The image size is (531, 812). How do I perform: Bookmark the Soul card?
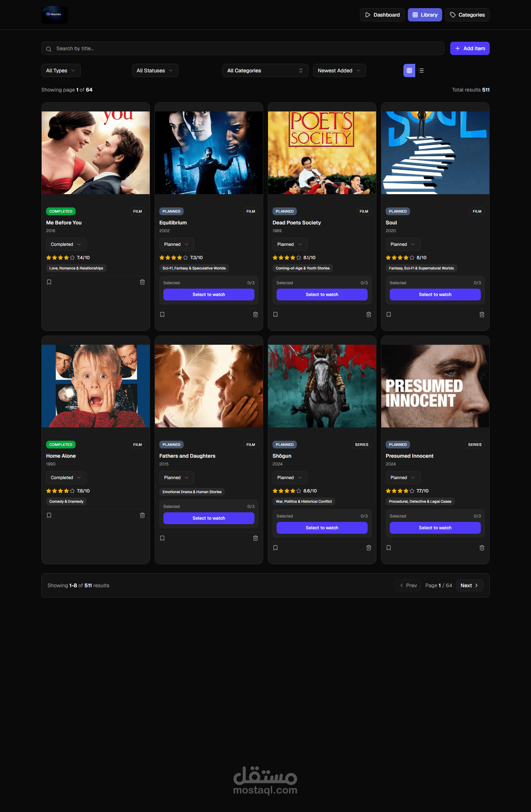389,314
